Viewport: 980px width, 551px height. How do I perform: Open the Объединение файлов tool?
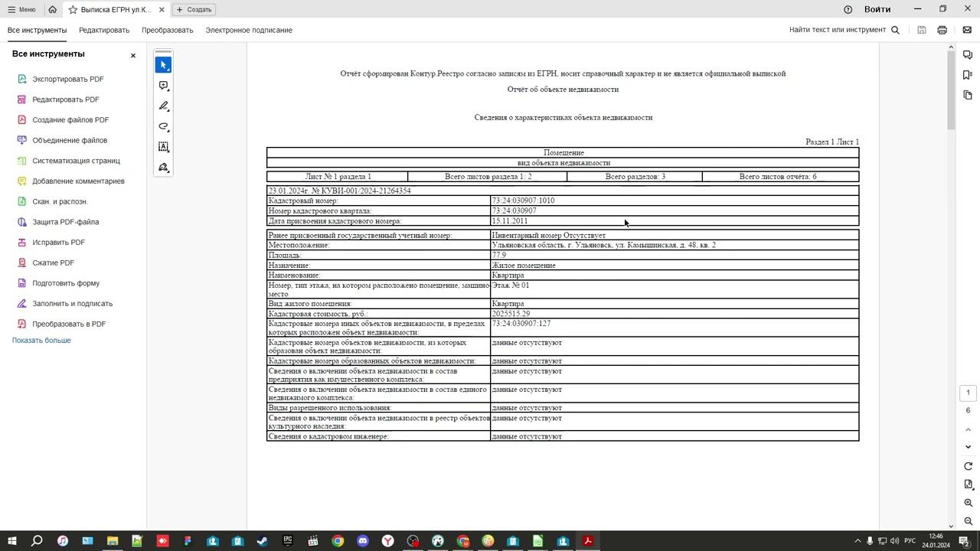(70, 140)
